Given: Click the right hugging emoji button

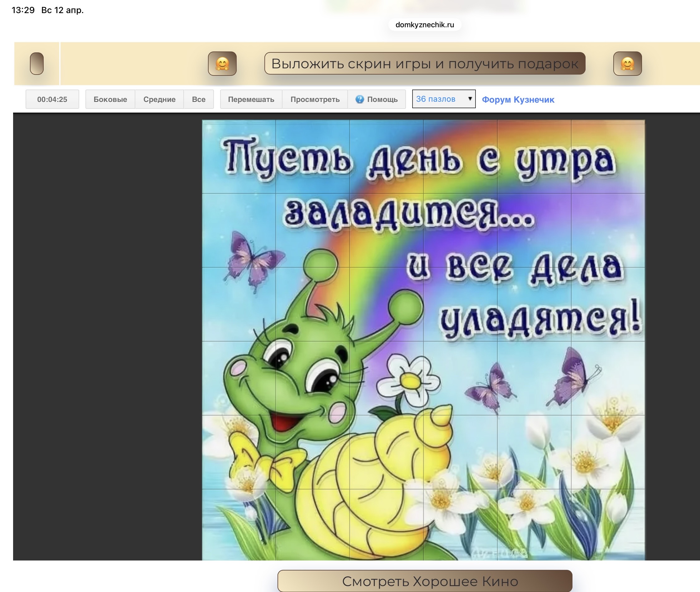Looking at the screenshot, I should coord(627,63).
